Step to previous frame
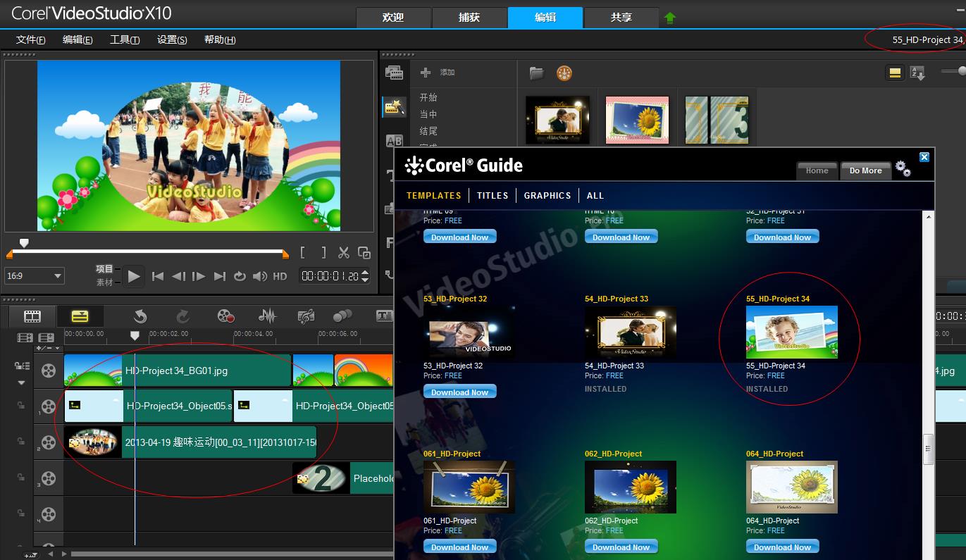Screen dimensions: 966x560 coord(178,276)
